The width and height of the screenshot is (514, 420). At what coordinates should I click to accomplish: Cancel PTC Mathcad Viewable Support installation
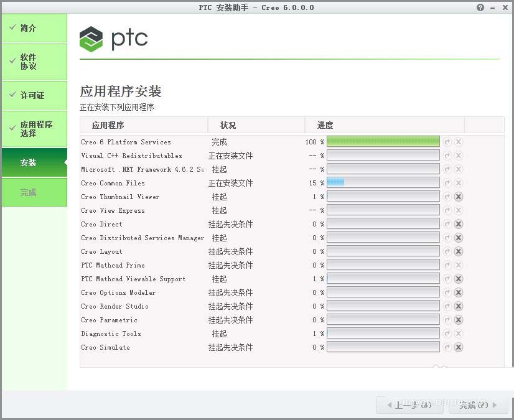458,279
